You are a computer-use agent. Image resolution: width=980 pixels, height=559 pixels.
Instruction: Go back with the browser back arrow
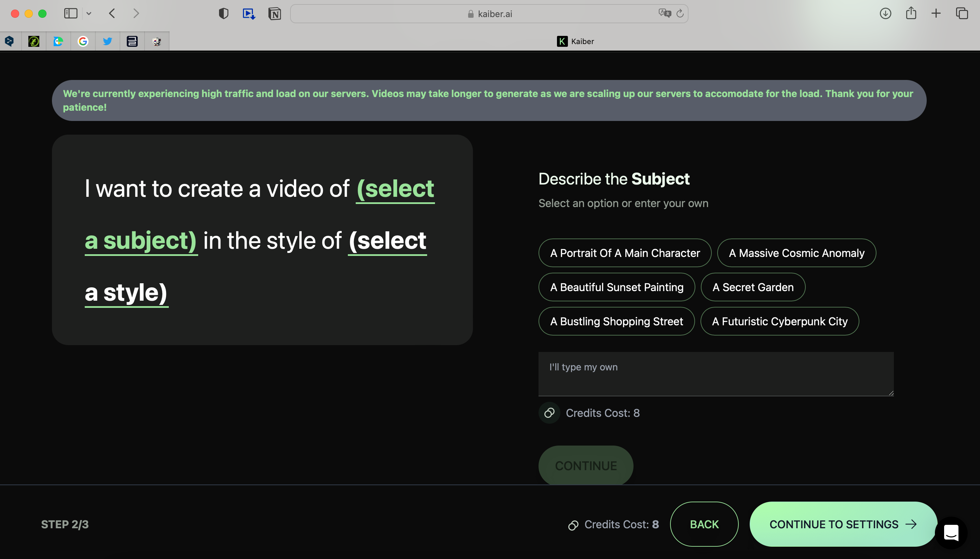click(x=112, y=14)
